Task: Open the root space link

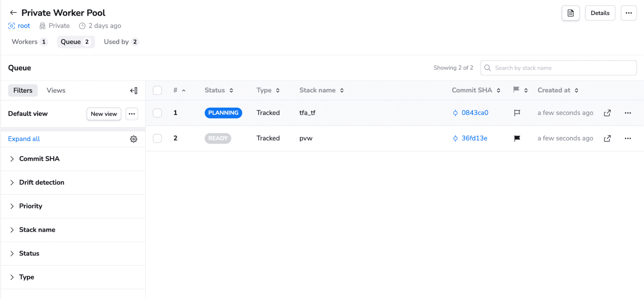Action: point(24,26)
